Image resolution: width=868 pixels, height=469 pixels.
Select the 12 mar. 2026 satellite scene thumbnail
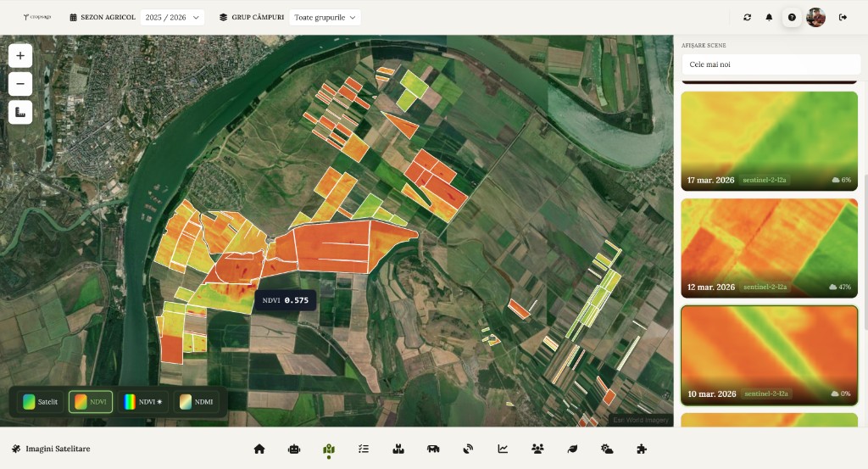point(770,247)
